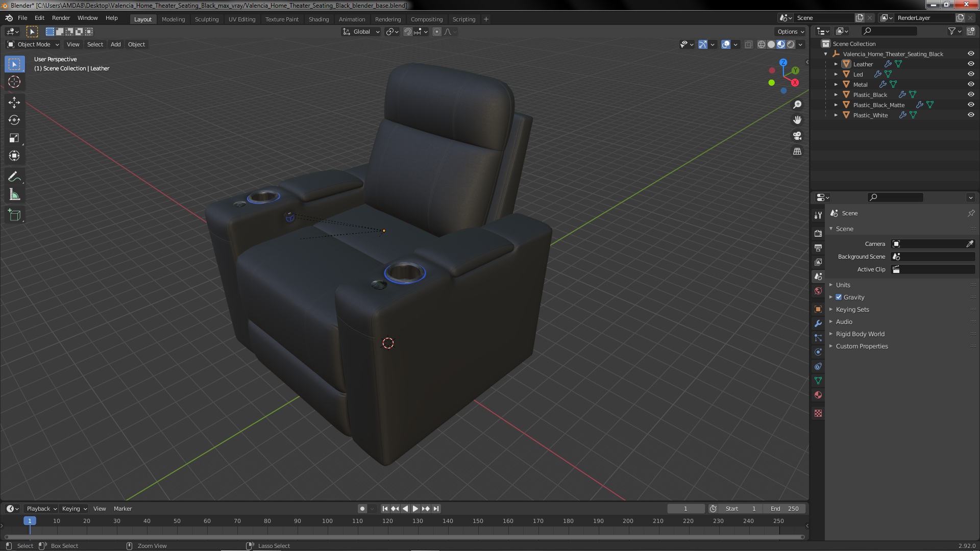Image resolution: width=980 pixels, height=551 pixels.
Task: Open the Object properties tab
Action: click(x=818, y=309)
